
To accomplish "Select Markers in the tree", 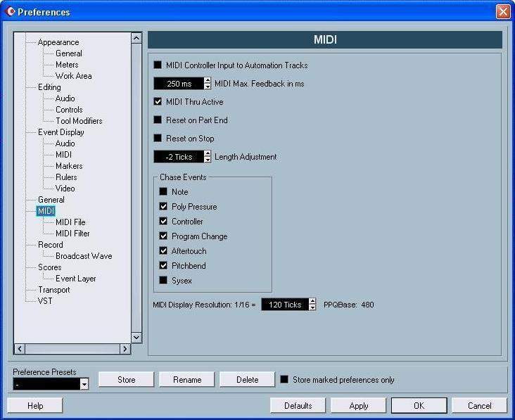I will click(69, 166).
